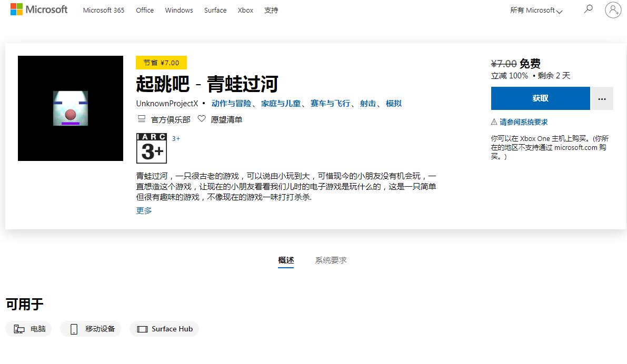627x364 pixels.
Task: Open the Office navigation item
Action: point(145,11)
